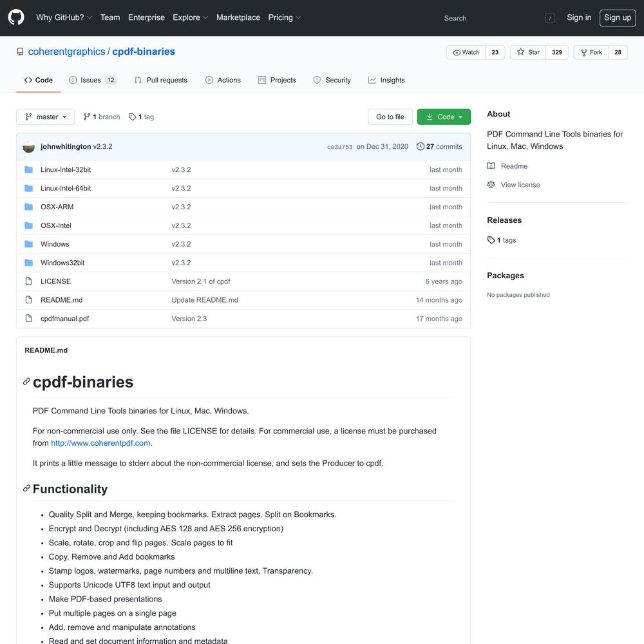Open the ce3a753 commit hash
This screenshot has width=644, height=644.
coord(339,147)
